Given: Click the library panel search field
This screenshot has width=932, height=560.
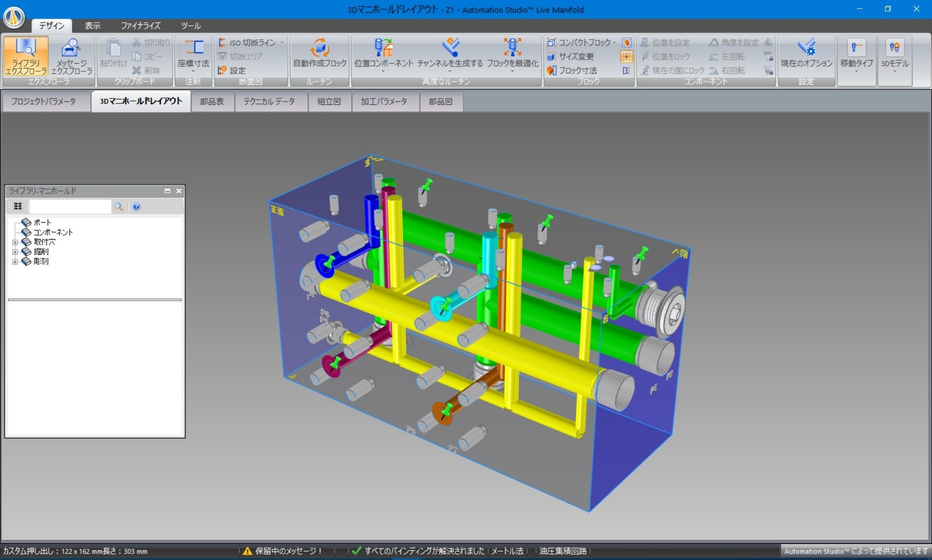Looking at the screenshot, I should pos(70,207).
